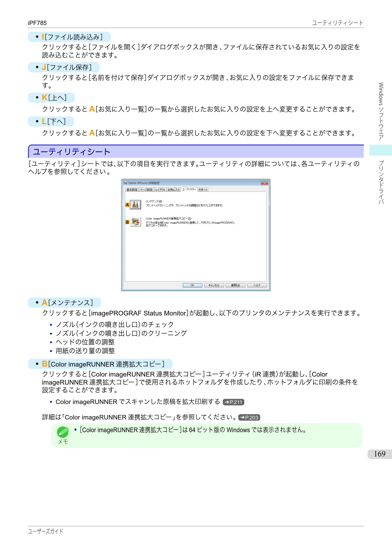Click the 適用(A) button
This screenshot has height=554, width=392.
point(235,285)
